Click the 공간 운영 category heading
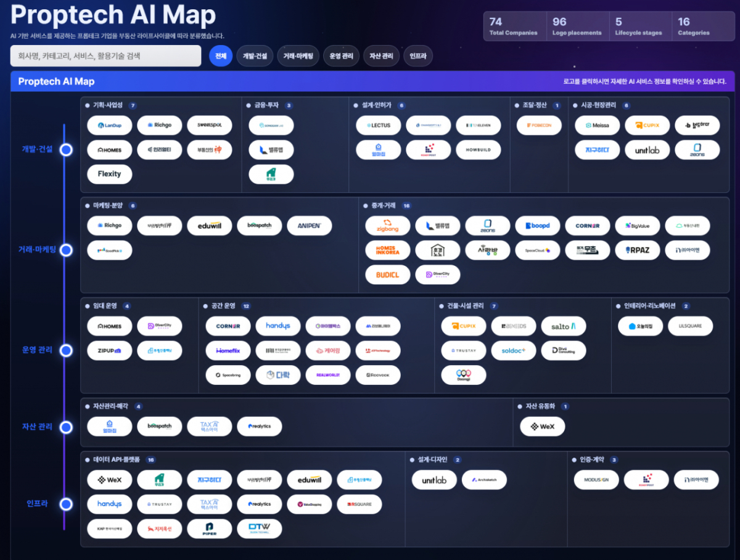Viewport: 740px width, 560px height. pyautogui.click(x=223, y=306)
